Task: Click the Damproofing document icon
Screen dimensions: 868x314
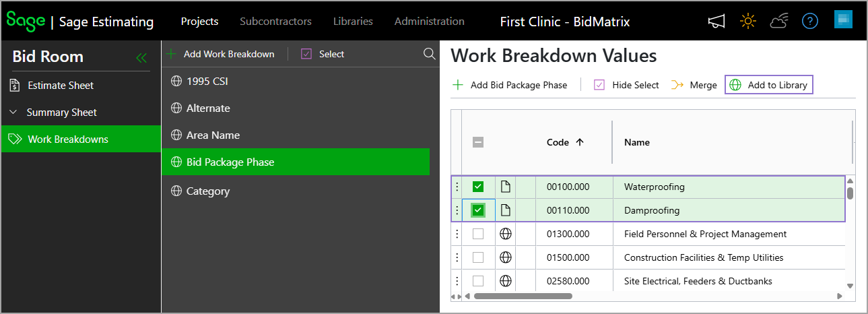Action: coord(505,210)
